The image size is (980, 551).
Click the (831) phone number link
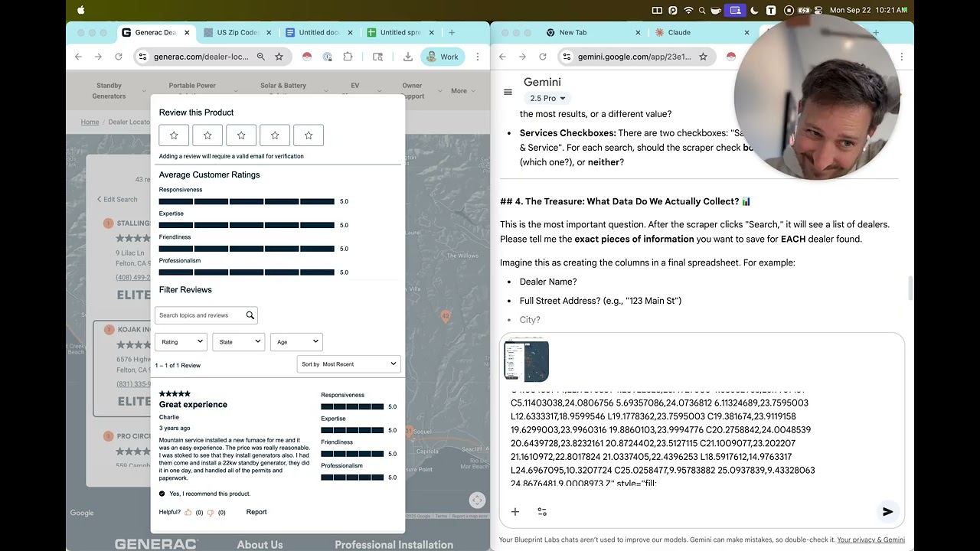[x=133, y=384]
